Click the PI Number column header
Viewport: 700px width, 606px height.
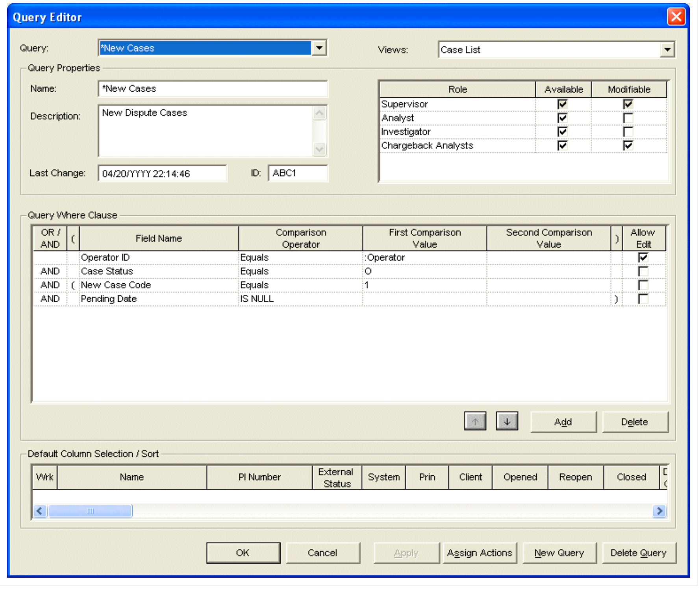coord(259,477)
